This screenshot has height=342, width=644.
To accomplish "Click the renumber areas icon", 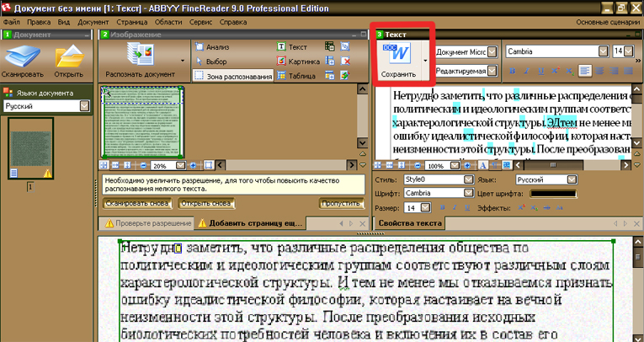I will pos(345,46).
